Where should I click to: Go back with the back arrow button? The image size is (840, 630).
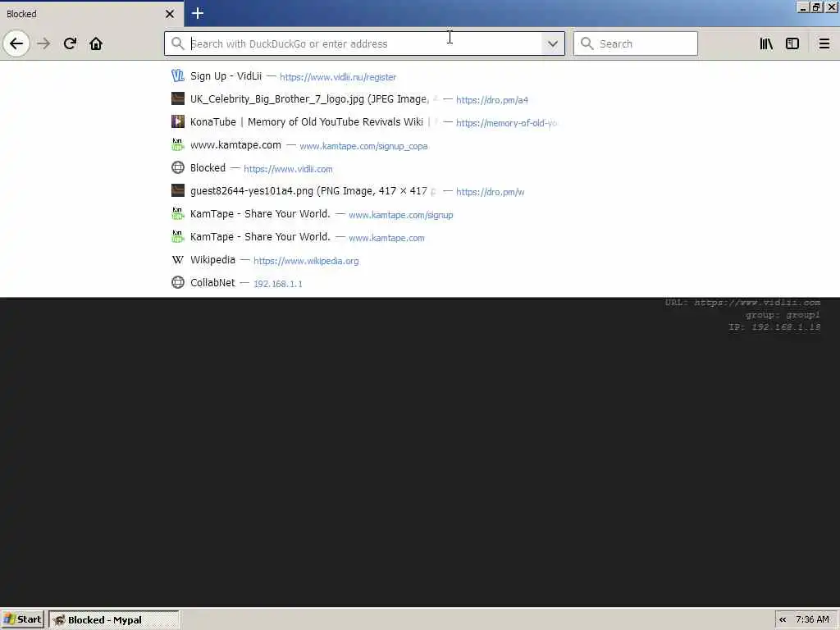click(16, 43)
